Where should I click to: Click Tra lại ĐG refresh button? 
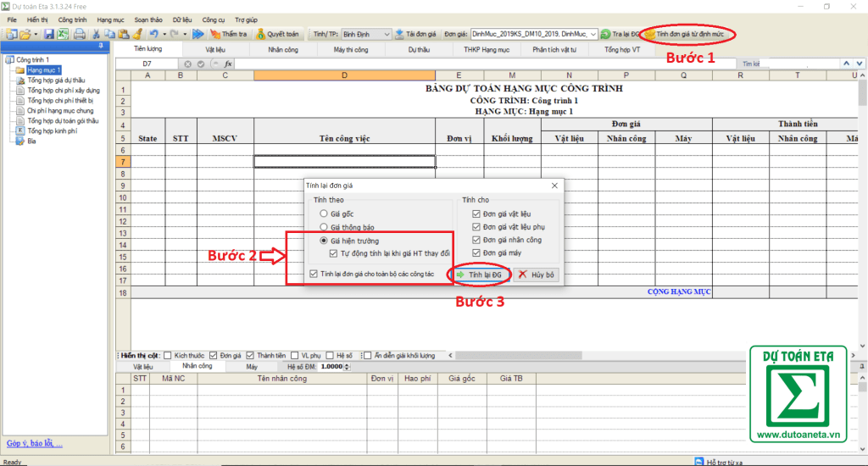tap(620, 34)
